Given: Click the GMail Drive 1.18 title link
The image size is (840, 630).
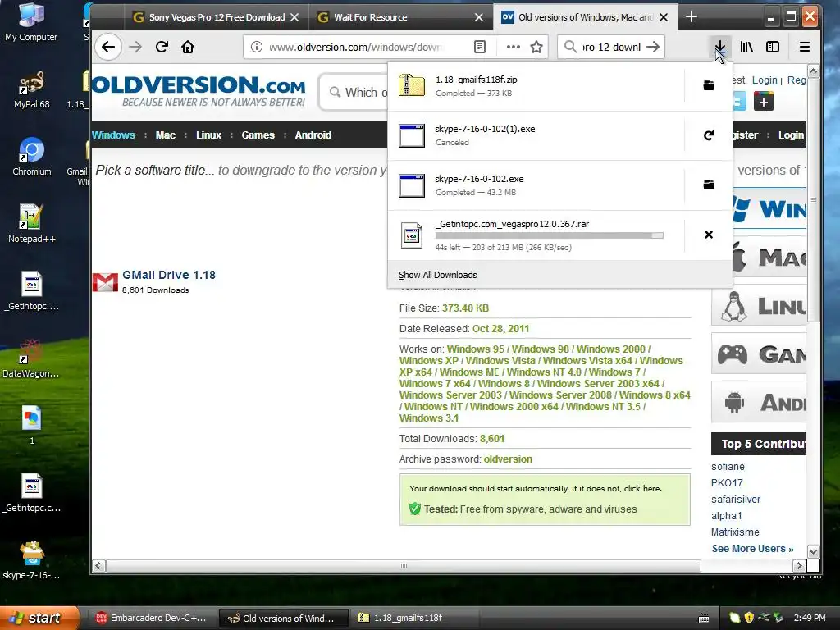Looking at the screenshot, I should [169, 275].
